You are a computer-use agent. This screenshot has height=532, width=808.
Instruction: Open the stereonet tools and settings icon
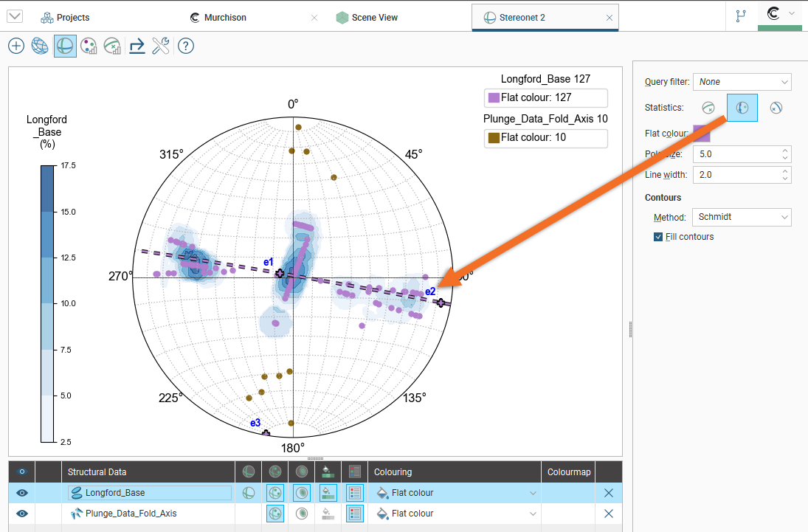click(161, 46)
